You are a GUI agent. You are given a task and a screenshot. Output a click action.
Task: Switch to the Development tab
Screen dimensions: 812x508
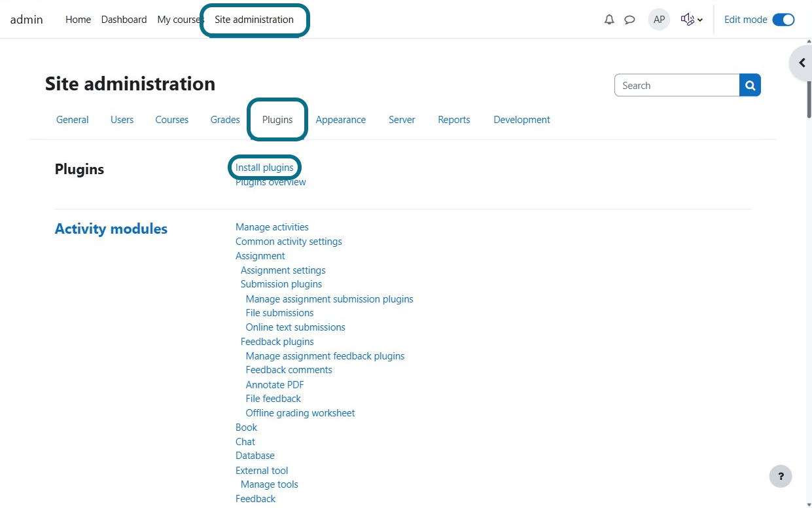[521, 120]
